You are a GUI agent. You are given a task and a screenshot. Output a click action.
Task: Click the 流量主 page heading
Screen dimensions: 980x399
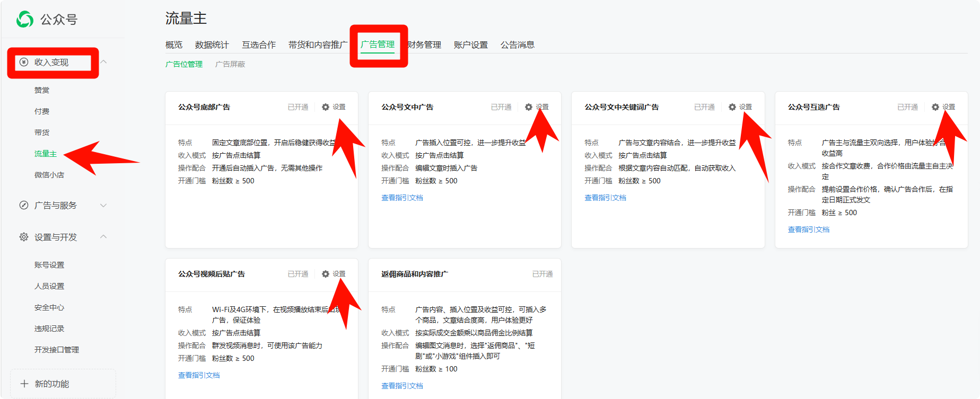[186, 19]
